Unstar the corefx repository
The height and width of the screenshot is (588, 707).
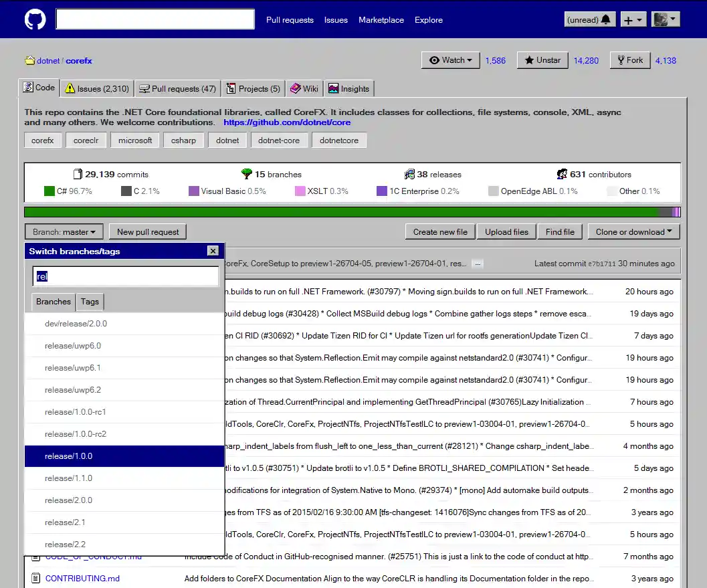pyautogui.click(x=542, y=60)
